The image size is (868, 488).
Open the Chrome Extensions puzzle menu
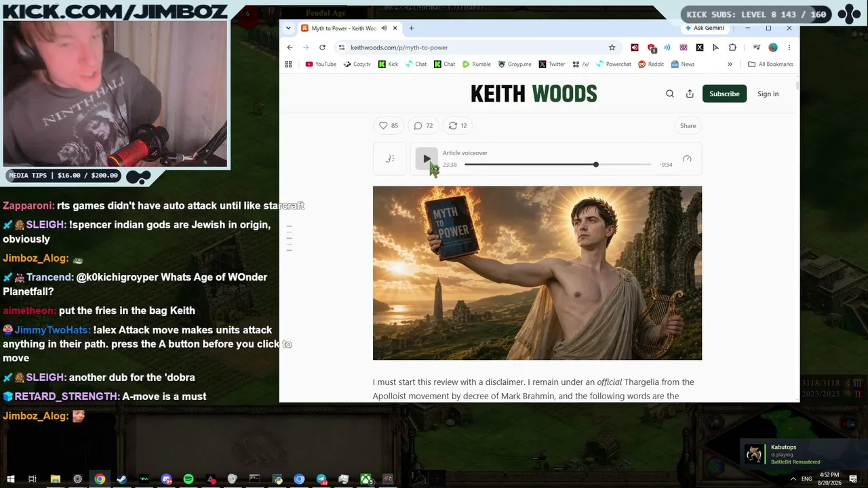tap(732, 47)
